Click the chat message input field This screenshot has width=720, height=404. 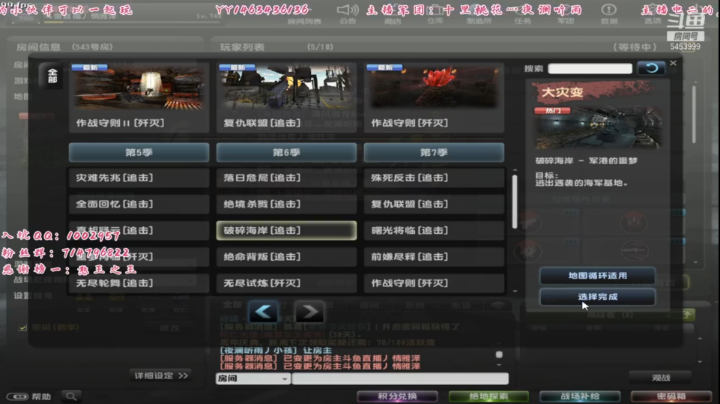click(400, 379)
